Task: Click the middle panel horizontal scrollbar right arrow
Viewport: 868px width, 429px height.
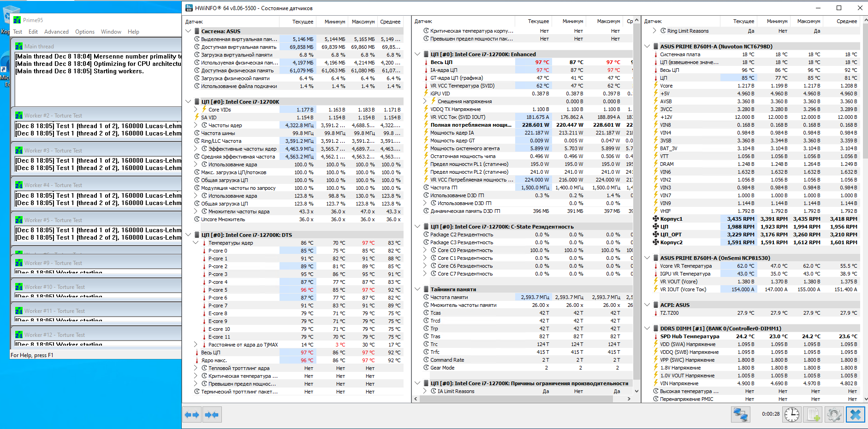Action: 629,399
